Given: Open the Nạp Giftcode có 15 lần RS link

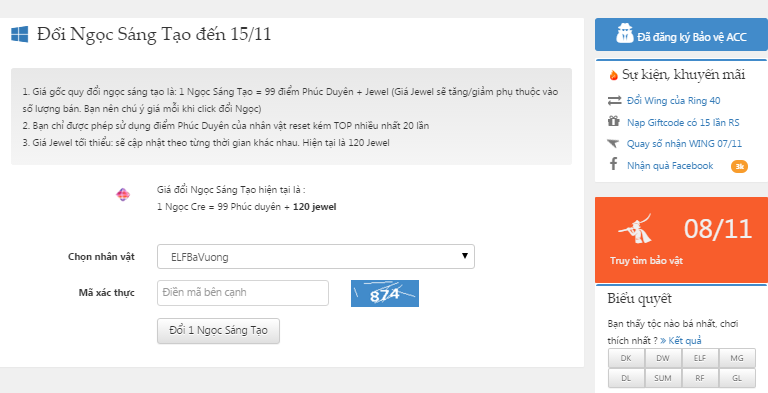Looking at the screenshot, I should tap(683, 123).
